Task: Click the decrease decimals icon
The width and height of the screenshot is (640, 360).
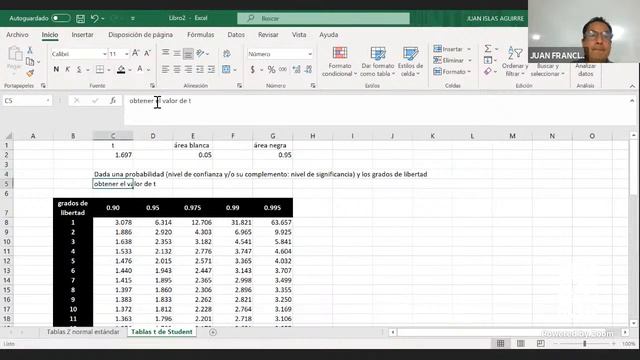Action: tap(308, 70)
